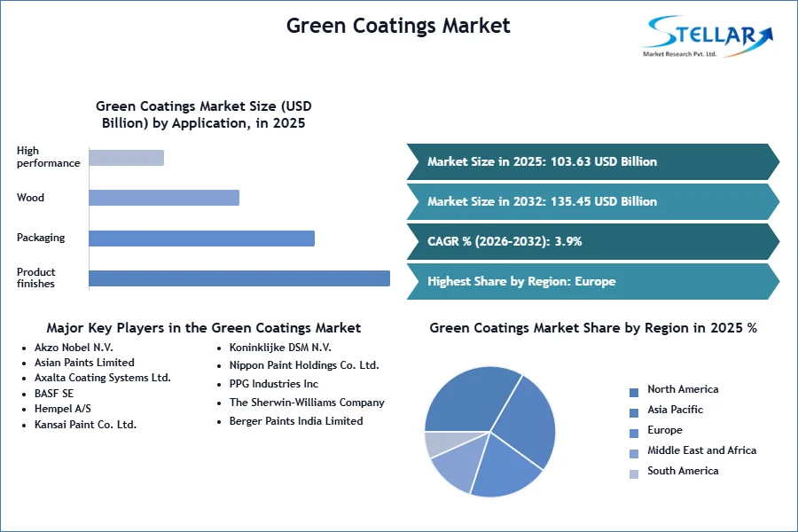Click the Green Coatings Market main title
The height and width of the screenshot is (532, 798).
[x=398, y=26]
